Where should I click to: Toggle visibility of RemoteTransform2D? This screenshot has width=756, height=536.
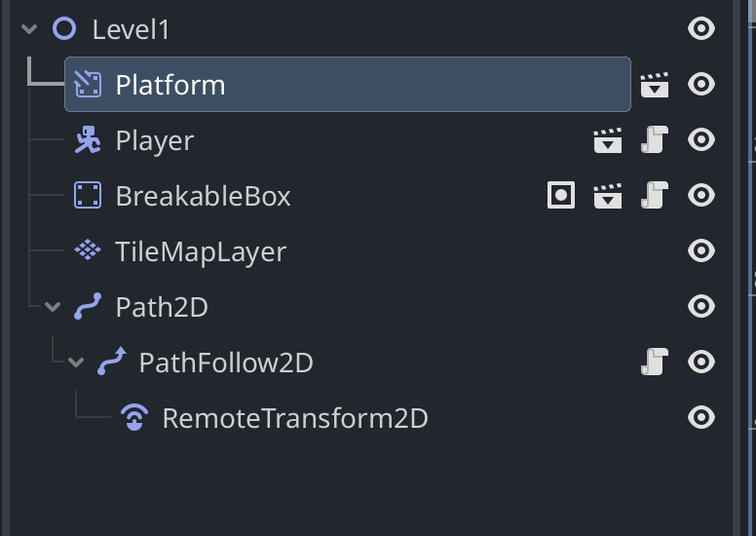701,418
